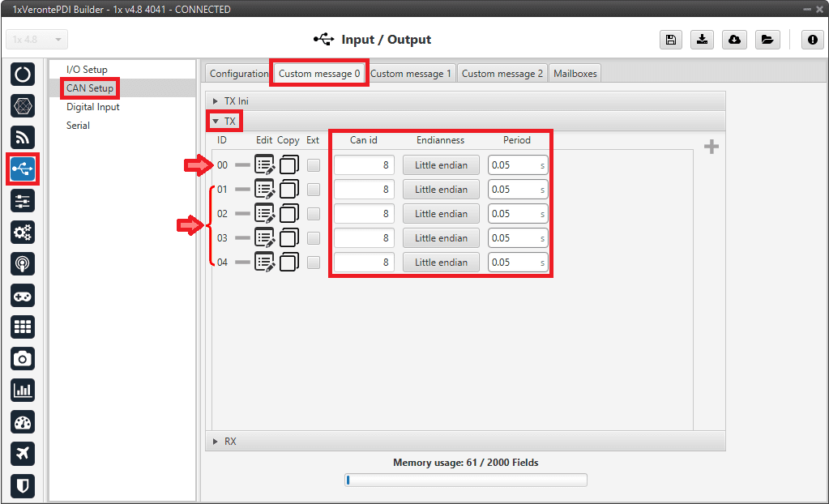Click the Can id field of message 02
Screen dimensions: 829x504
(364, 214)
